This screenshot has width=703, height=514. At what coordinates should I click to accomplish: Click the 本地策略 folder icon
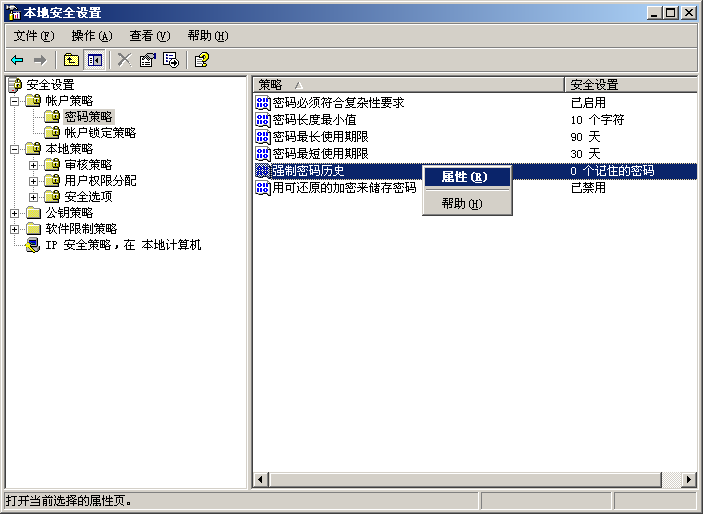(33, 148)
